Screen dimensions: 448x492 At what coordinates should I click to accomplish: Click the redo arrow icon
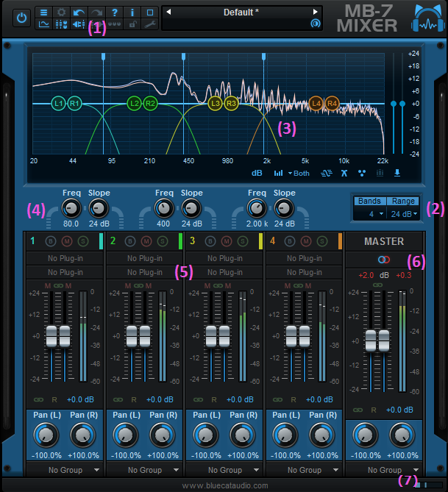pyautogui.click(x=96, y=13)
